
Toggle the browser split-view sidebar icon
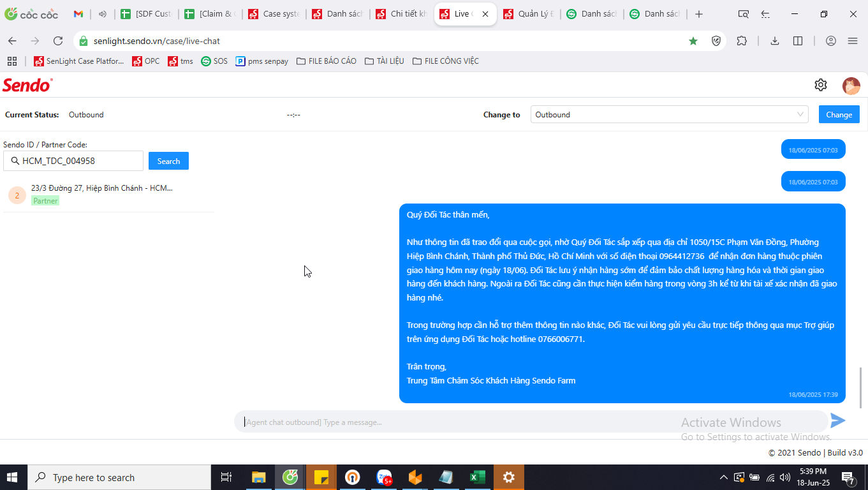pos(798,41)
